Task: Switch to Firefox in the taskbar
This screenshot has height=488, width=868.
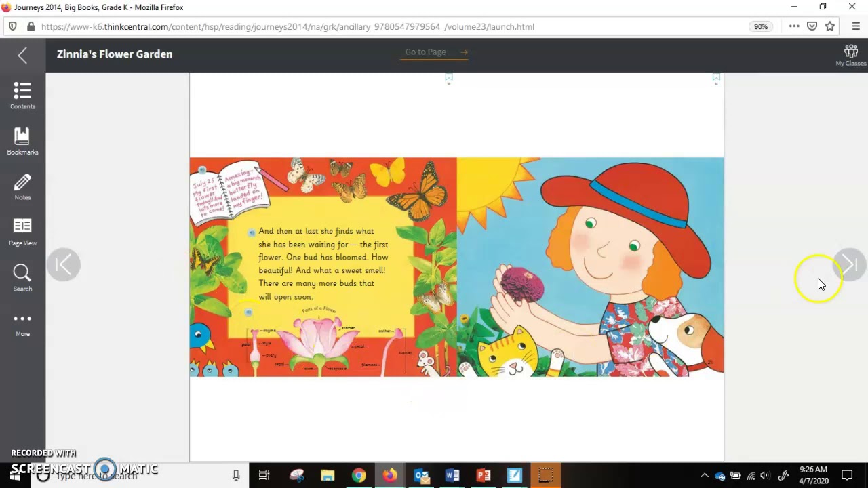Action: 390,476
